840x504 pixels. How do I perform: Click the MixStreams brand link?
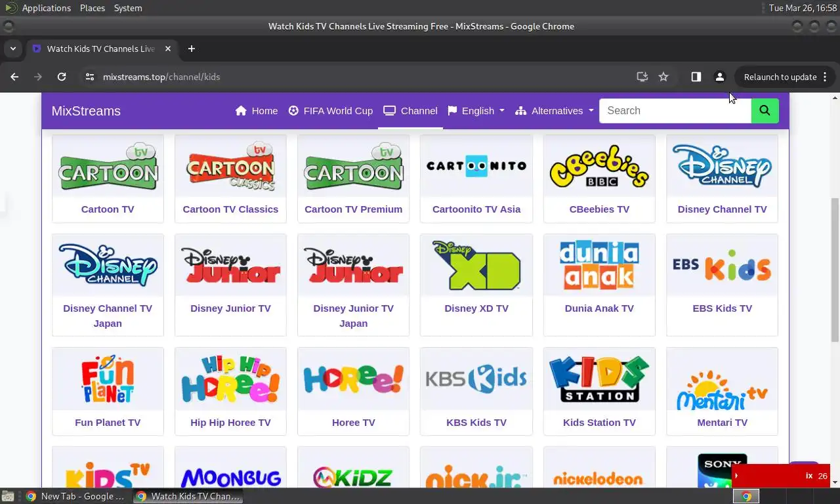tap(86, 111)
